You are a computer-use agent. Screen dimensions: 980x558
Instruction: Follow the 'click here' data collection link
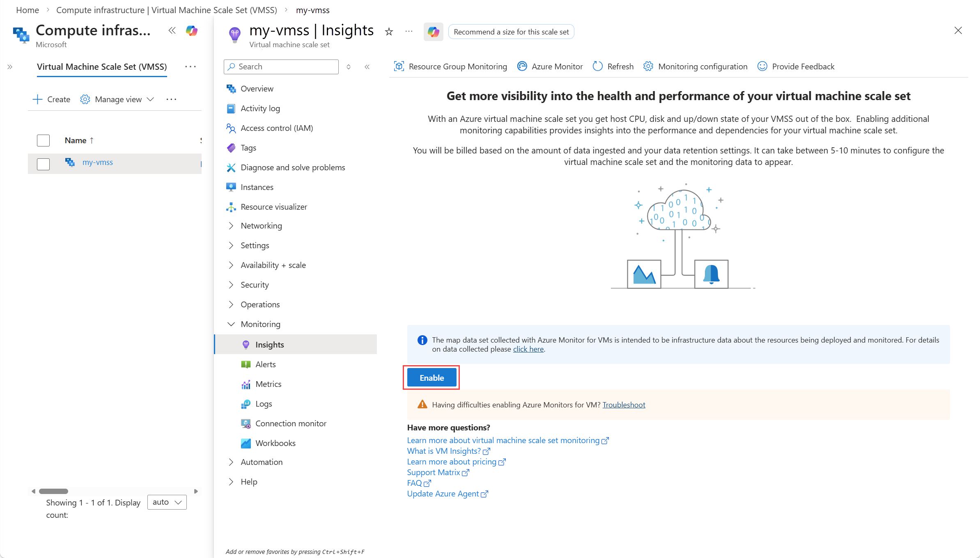[x=528, y=349]
